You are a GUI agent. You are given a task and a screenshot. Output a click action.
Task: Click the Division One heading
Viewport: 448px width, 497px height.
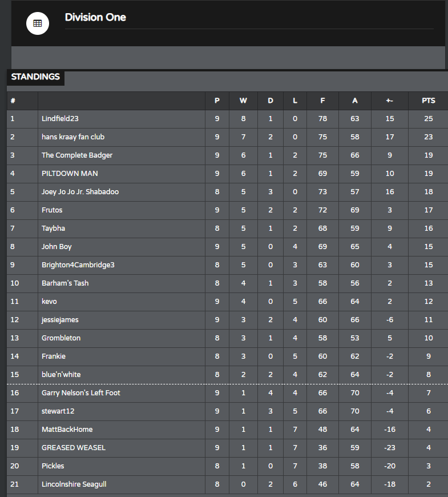[95, 17]
